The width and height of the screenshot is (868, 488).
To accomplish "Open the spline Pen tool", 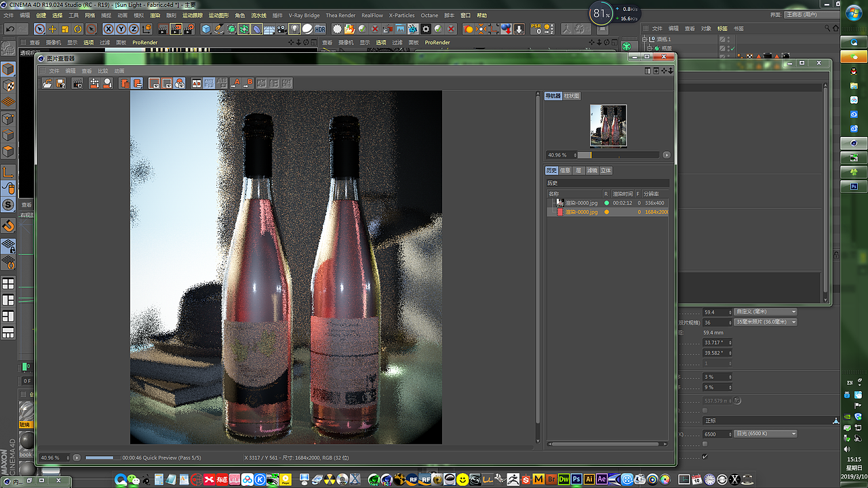I will 219,28.
